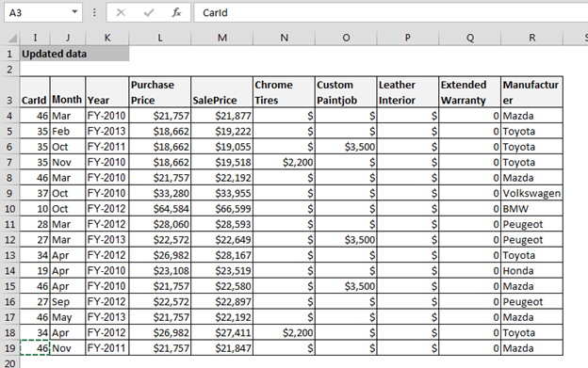Click the Enter checkmark formula bar icon
Viewport: 588px width, 368px height.
(x=149, y=13)
